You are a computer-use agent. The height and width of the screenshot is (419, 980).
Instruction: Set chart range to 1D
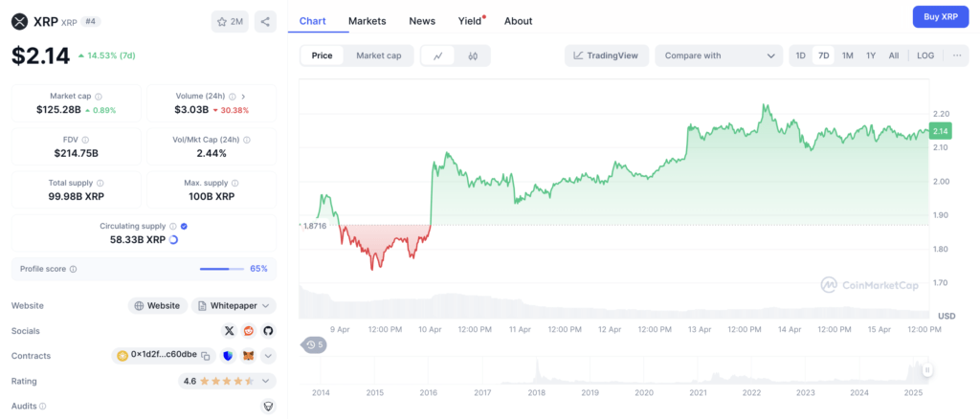(801, 55)
